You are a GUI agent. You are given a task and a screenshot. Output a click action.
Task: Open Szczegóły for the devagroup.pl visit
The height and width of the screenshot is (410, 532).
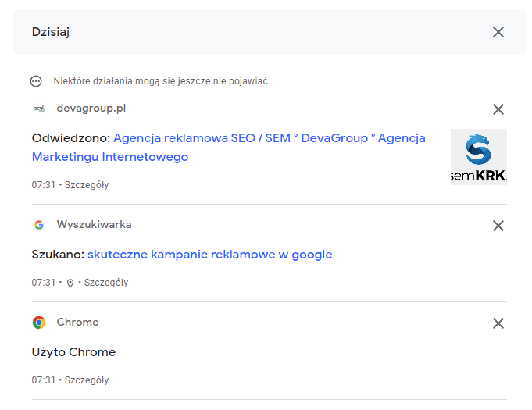point(87,185)
